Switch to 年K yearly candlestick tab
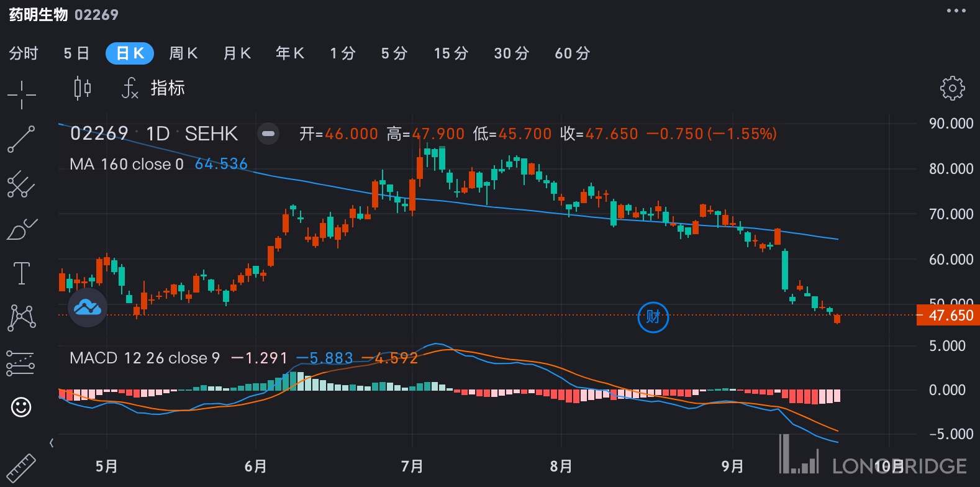This screenshot has width=980, height=487. [x=290, y=53]
